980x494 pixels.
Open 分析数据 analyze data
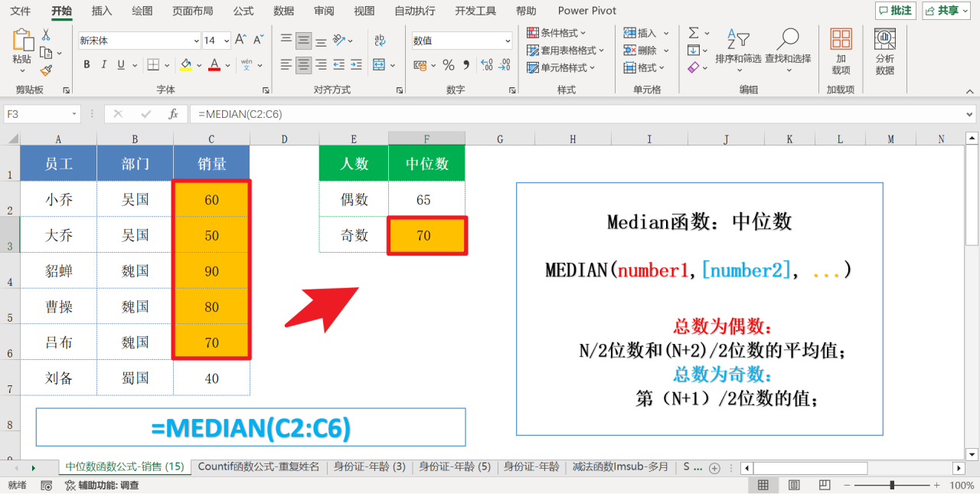coord(885,52)
